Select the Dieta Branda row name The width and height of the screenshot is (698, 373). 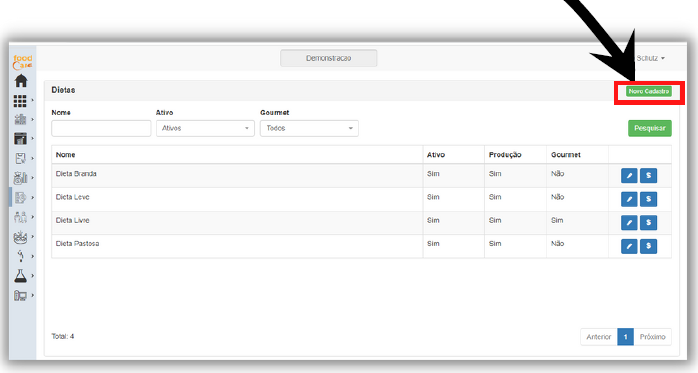click(x=76, y=174)
